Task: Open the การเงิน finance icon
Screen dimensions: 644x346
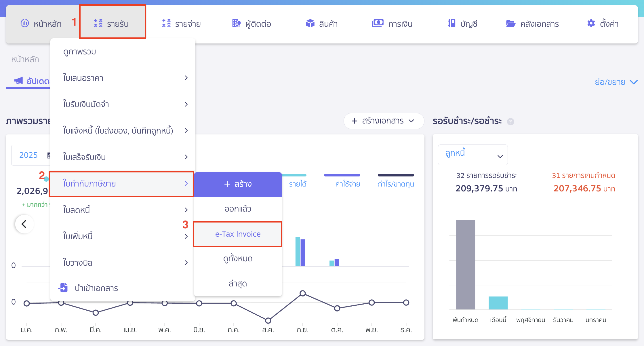Action: coord(378,23)
